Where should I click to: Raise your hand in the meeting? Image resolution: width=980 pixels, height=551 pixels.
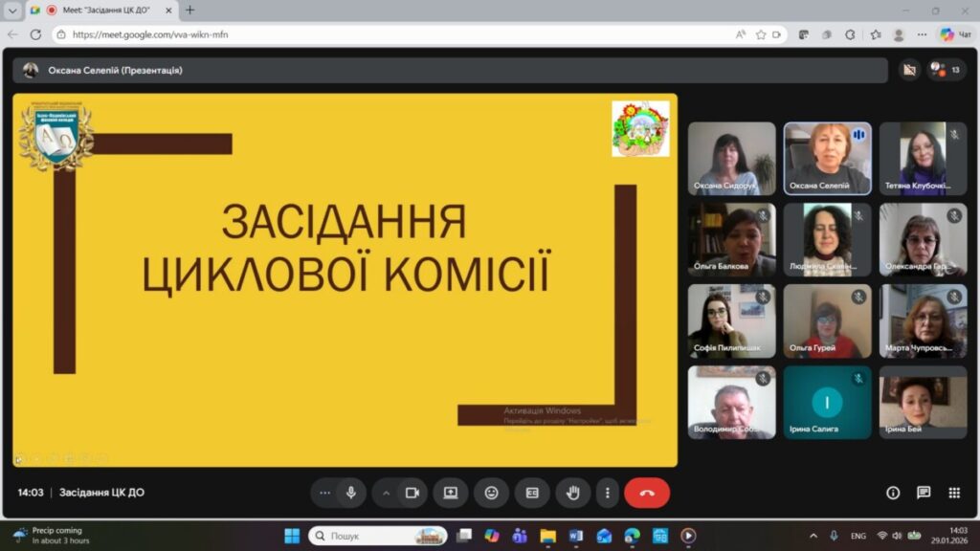[x=572, y=493]
